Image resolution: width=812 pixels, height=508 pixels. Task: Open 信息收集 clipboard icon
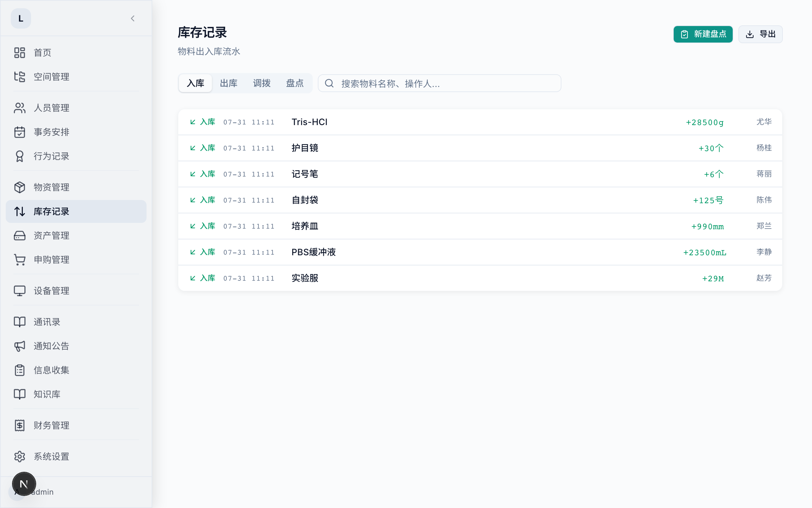point(19,370)
